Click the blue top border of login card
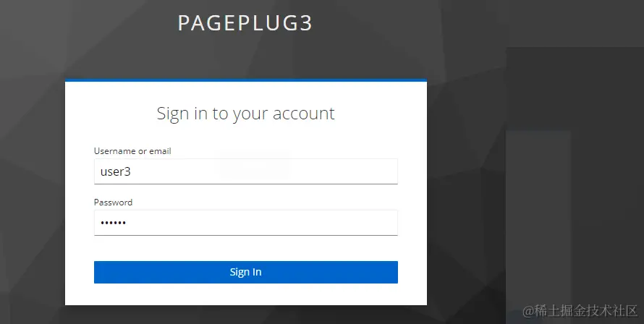Viewport: 644px width, 324px height. pyautogui.click(x=245, y=80)
